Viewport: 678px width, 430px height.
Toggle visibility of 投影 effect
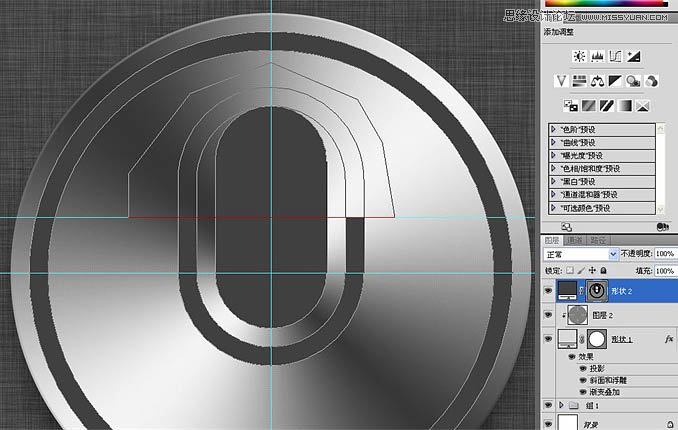pos(583,369)
